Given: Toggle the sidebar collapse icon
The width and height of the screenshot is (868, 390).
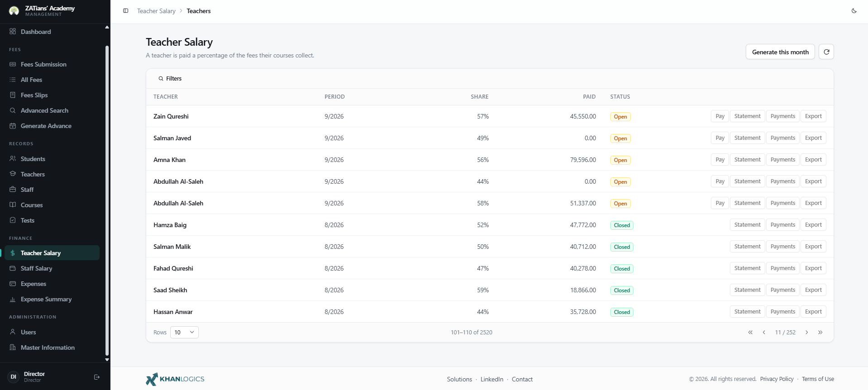Looking at the screenshot, I should click(126, 11).
